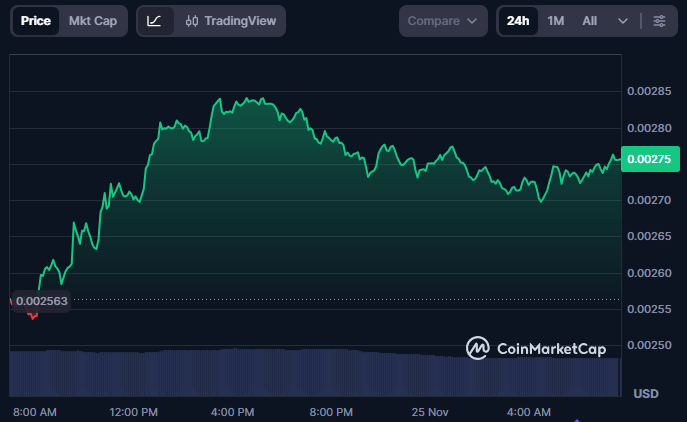Click the USD currency label
687x422 pixels.
point(646,394)
